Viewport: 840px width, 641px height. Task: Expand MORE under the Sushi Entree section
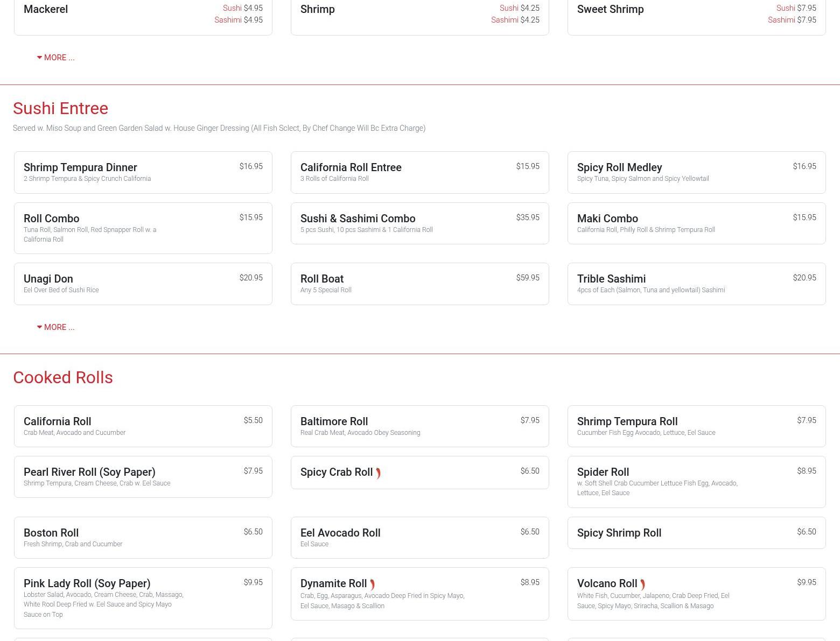tap(56, 327)
